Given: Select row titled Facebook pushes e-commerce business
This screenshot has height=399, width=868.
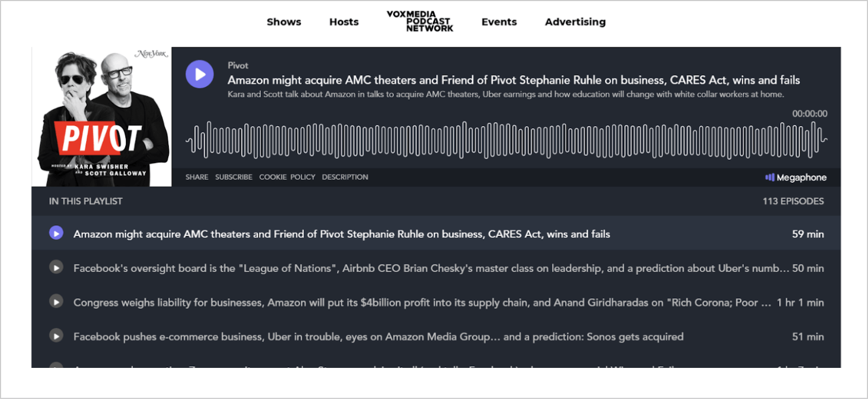Looking at the screenshot, I should 436,336.
